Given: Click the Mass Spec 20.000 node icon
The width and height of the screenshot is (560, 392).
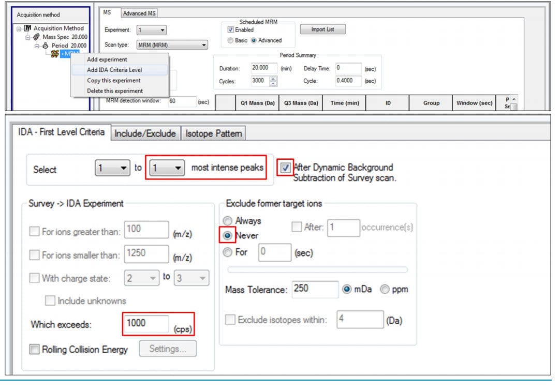Looking at the screenshot, I should coord(37,37).
